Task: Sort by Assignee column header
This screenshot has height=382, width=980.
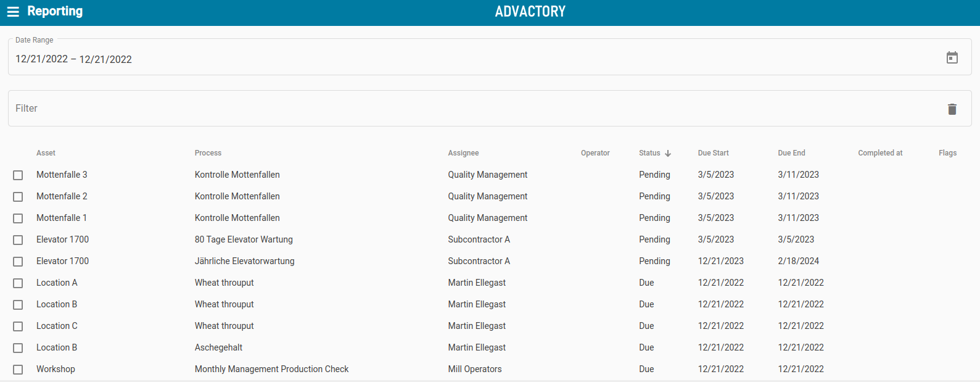Action: [x=463, y=153]
